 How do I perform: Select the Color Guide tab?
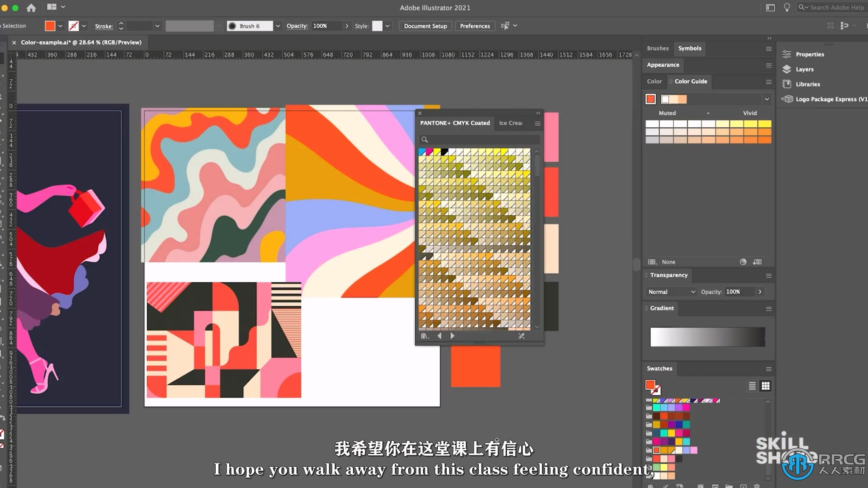[x=690, y=81]
